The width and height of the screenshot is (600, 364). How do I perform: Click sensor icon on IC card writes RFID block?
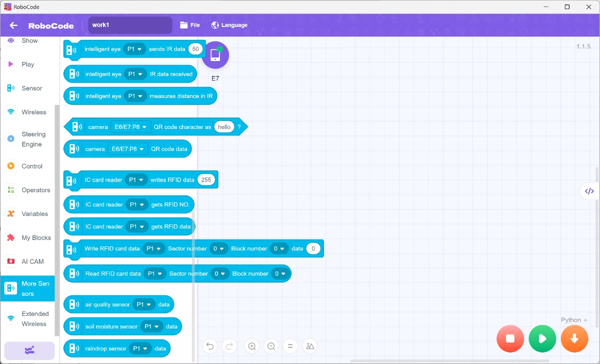click(72, 180)
